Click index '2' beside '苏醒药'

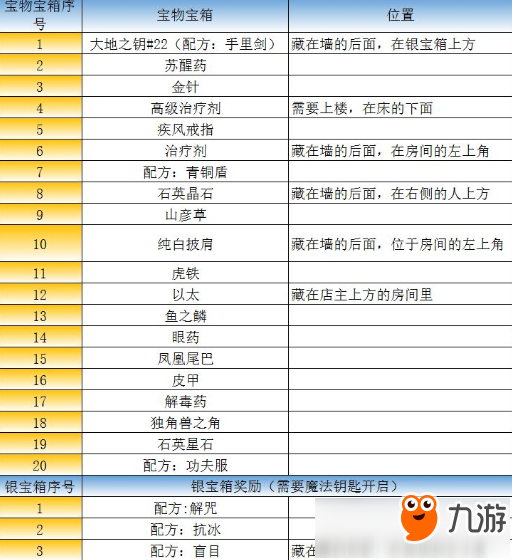pyautogui.click(x=41, y=66)
